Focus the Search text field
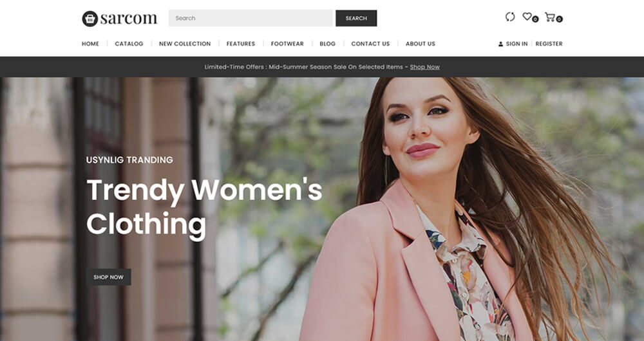The height and width of the screenshot is (341, 644). [251, 18]
